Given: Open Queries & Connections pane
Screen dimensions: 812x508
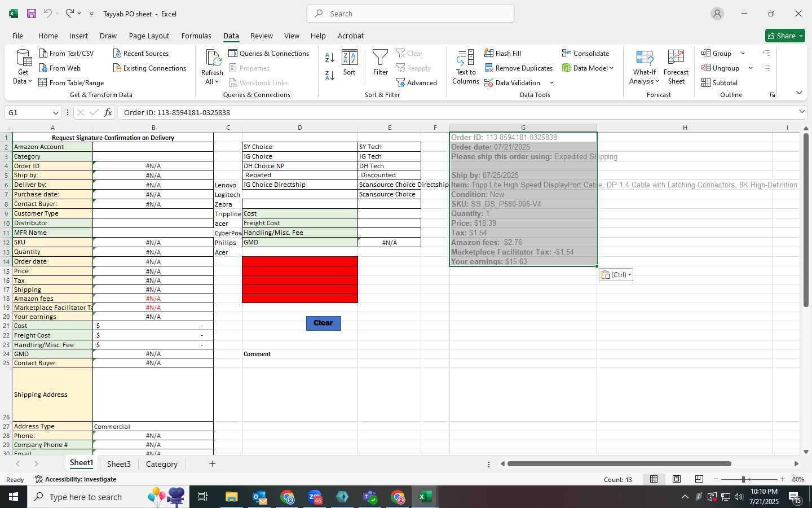Looking at the screenshot, I should tap(269, 53).
